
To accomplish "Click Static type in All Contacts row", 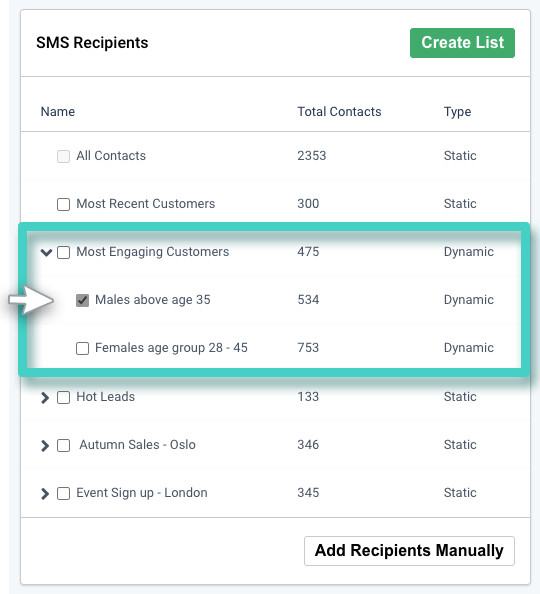I will [x=460, y=156].
